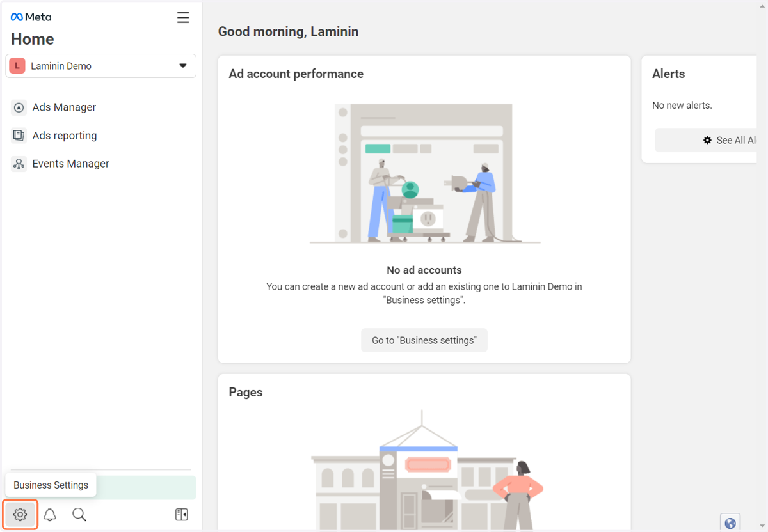The height and width of the screenshot is (532, 768).
Task: Open the Laminin Demo business account dropdown
Action: click(x=101, y=66)
